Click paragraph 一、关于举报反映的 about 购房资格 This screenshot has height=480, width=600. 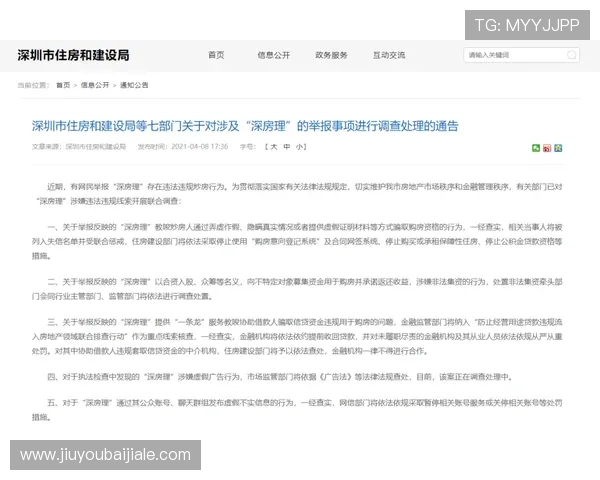point(297,241)
